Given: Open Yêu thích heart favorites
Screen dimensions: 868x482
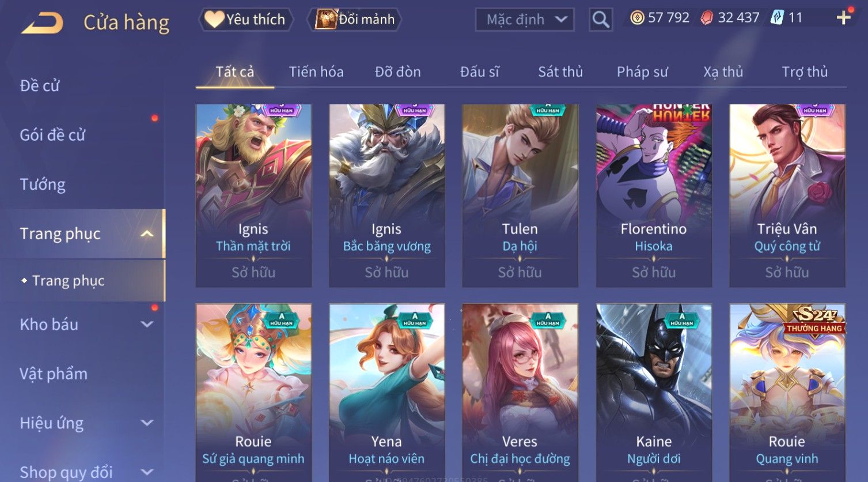Looking at the screenshot, I should pyautogui.click(x=246, y=20).
